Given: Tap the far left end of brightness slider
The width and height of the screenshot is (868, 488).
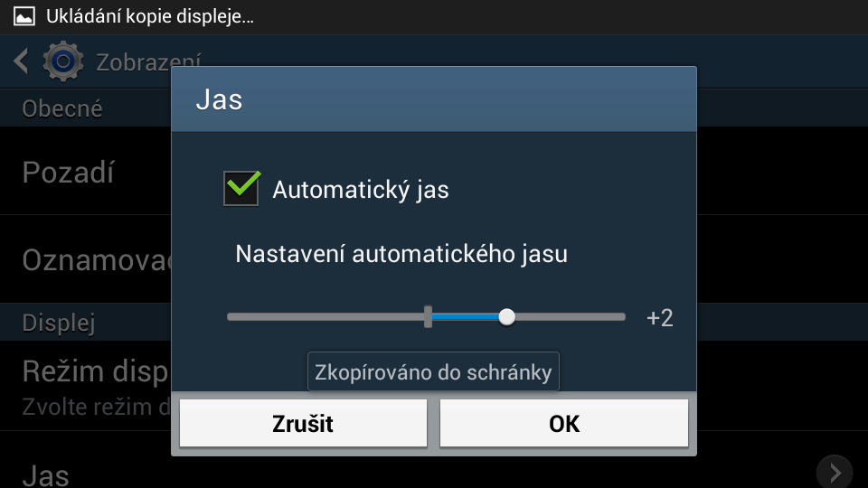Looking at the screenshot, I should 231,317.
